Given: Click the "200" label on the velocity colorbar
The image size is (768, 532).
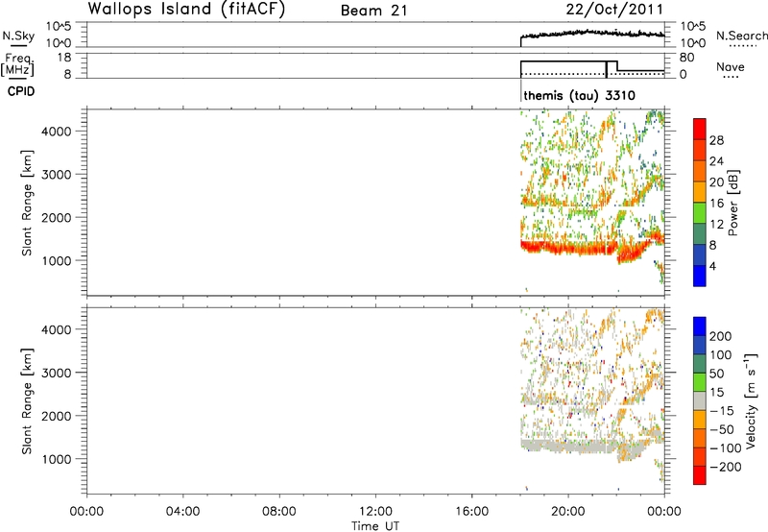Looking at the screenshot, I should pos(721,336).
